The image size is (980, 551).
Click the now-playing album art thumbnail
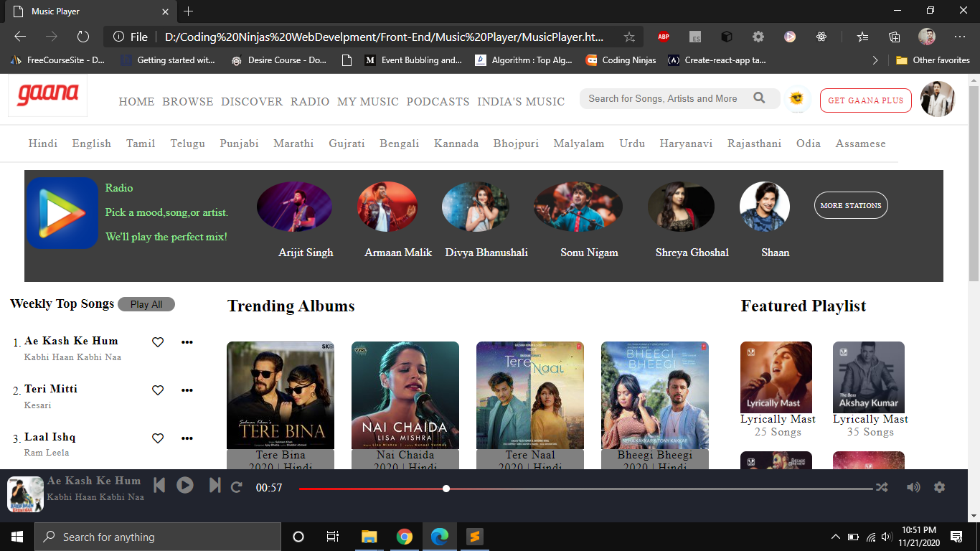click(x=25, y=494)
